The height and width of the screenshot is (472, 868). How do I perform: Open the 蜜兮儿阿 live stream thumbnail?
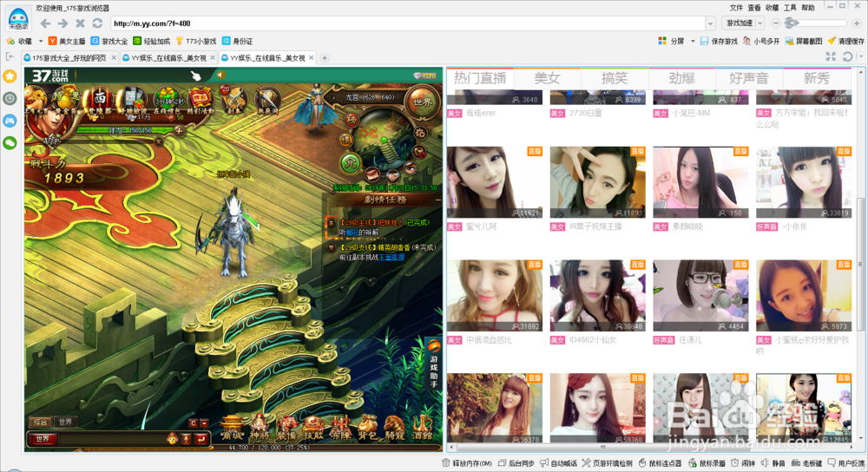[x=495, y=182]
